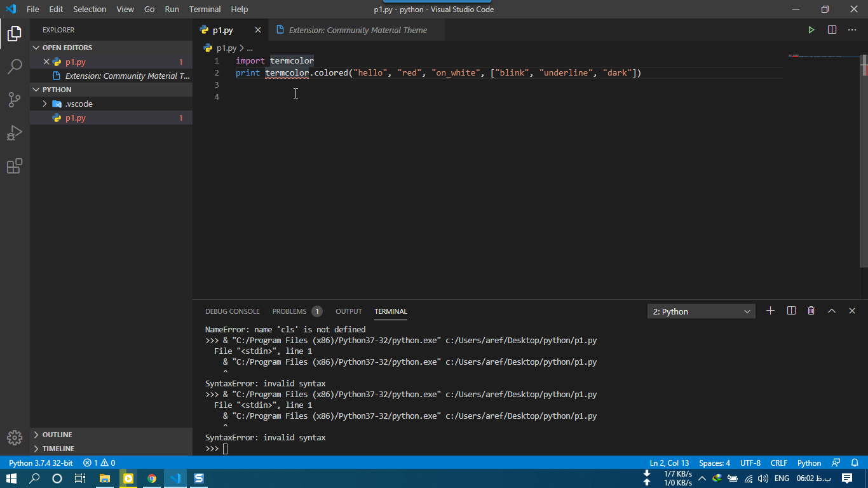The width and height of the screenshot is (868, 488).
Task: Click the VS Code logo in title bar
Action: (11, 9)
